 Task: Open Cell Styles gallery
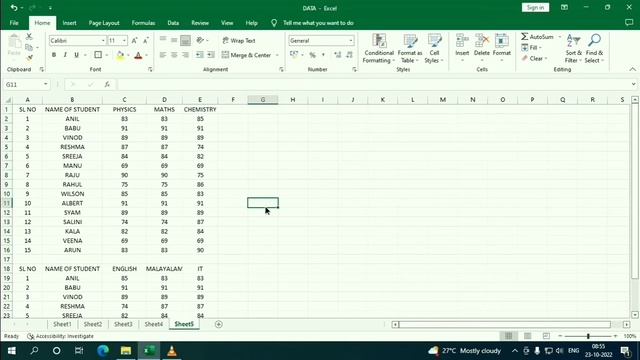[x=434, y=49]
